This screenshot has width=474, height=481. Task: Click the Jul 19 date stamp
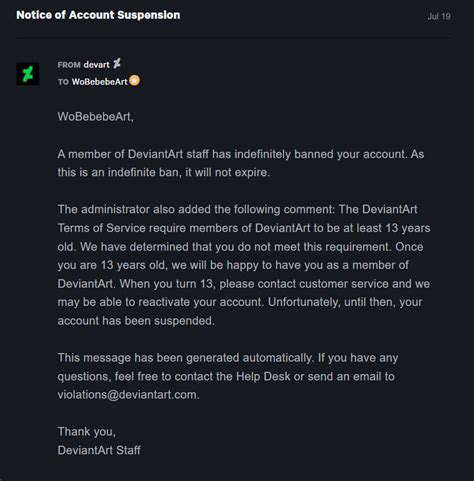439,16
